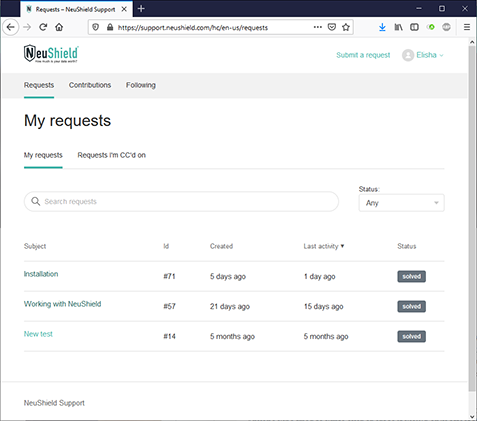Open the Firefox hamburger menu
Screen dimensions: 477x421
click(x=467, y=27)
